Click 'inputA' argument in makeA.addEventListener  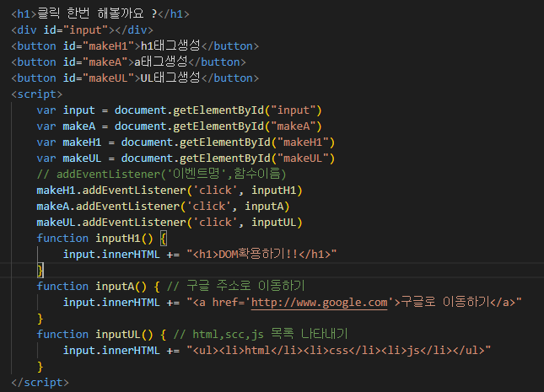click(264, 206)
